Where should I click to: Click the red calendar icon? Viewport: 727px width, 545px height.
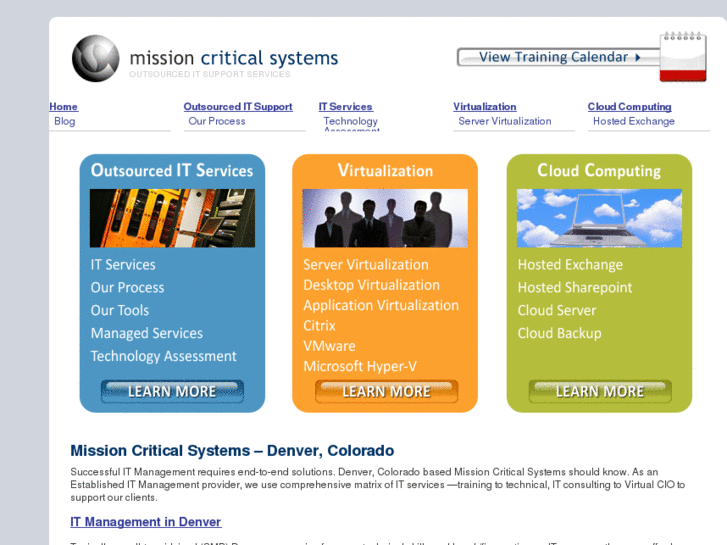click(x=683, y=57)
